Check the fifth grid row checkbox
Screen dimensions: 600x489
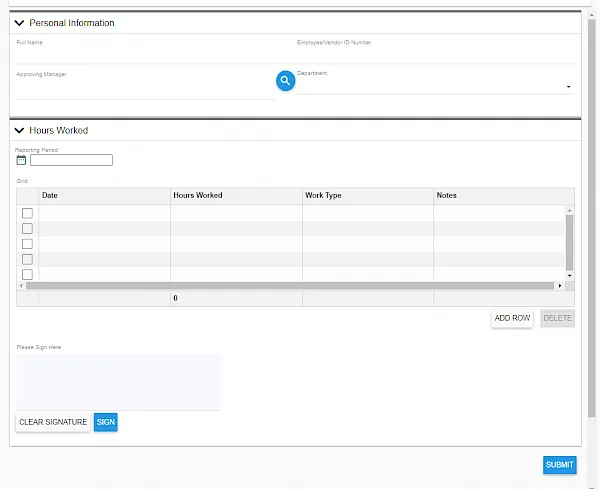pyautogui.click(x=27, y=274)
